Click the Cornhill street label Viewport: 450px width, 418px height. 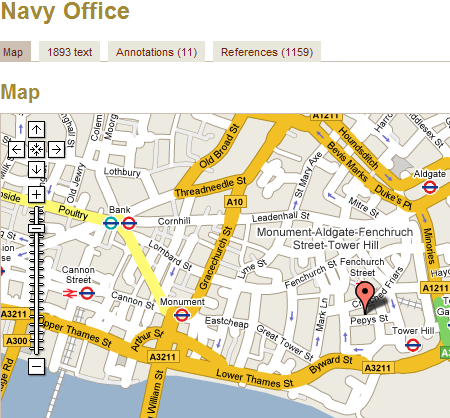pyautogui.click(x=174, y=221)
